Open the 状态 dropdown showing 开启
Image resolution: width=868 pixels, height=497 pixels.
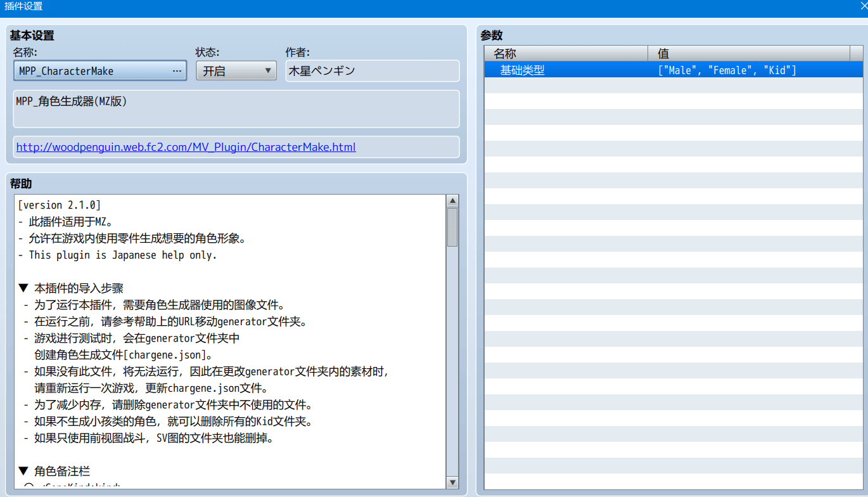click(236, 71)
